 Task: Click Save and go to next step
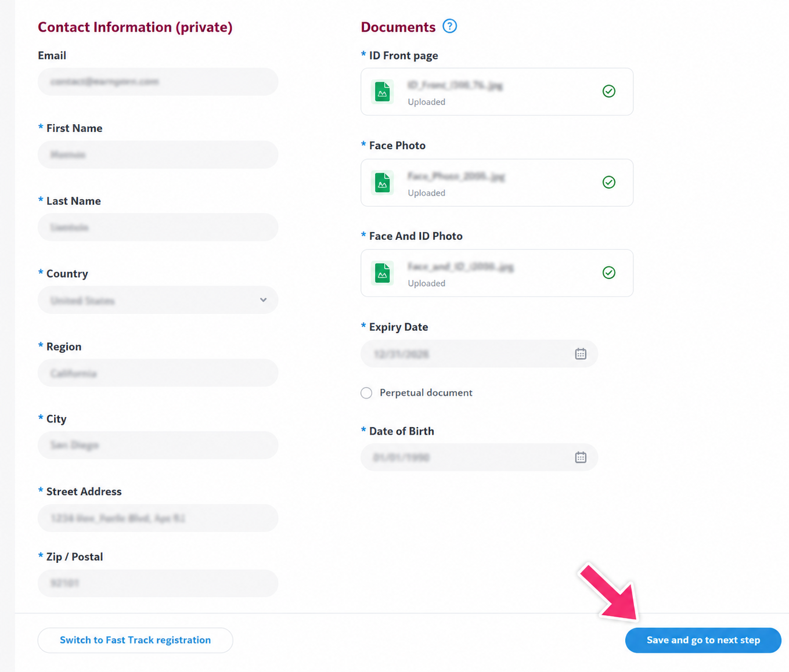click(x=703, y=640)
